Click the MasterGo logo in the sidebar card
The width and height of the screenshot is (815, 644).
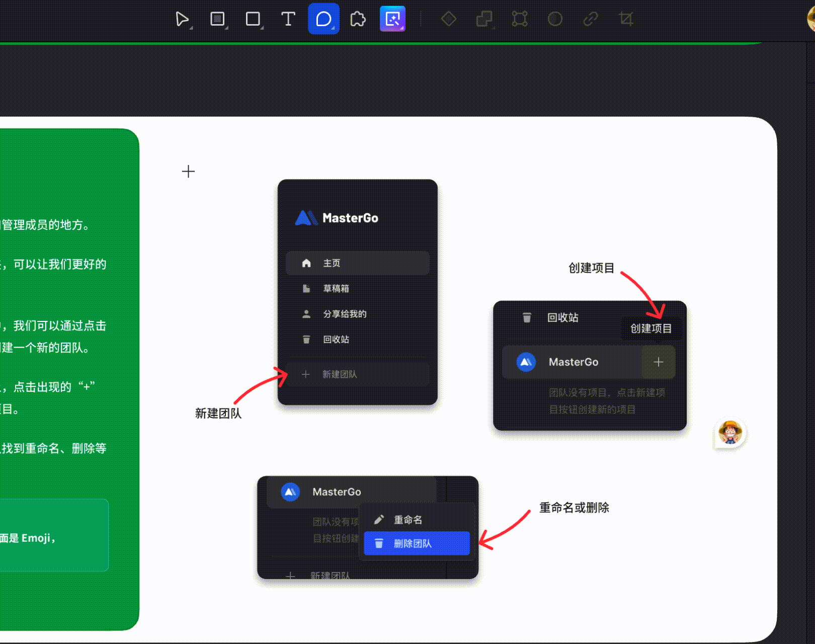click(x=337, y=218)
